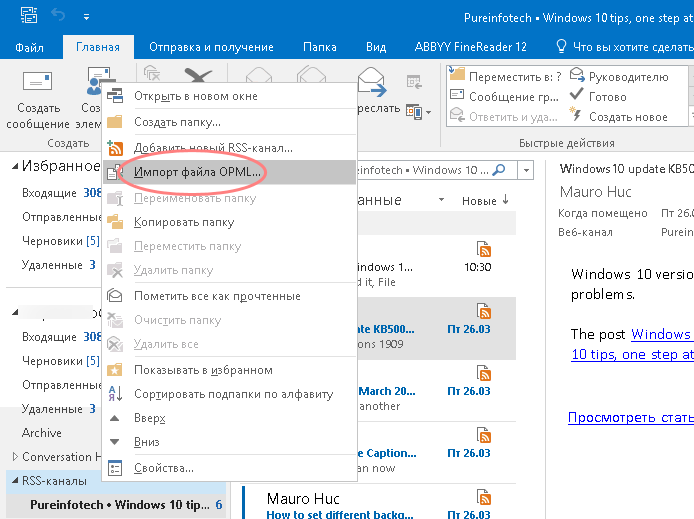The width and height of the screenshot is (694, 519).
Task: Select the March 20... message
Action: 436,390
